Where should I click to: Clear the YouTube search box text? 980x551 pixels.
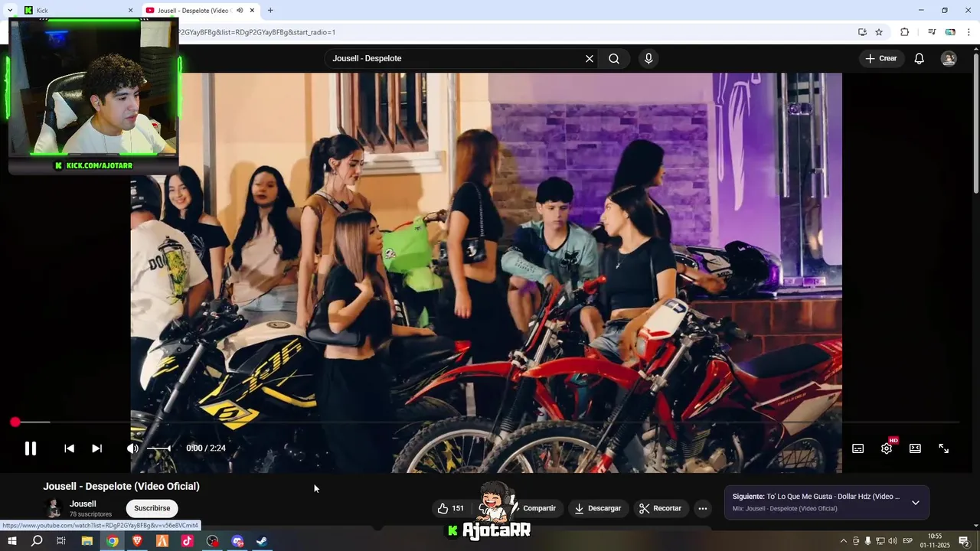590,58
